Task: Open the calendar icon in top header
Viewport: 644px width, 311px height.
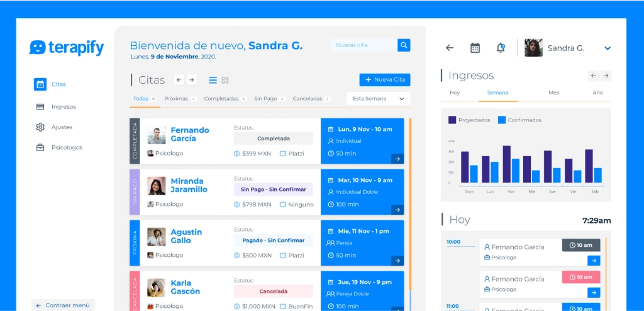Action: pos(475,48)
